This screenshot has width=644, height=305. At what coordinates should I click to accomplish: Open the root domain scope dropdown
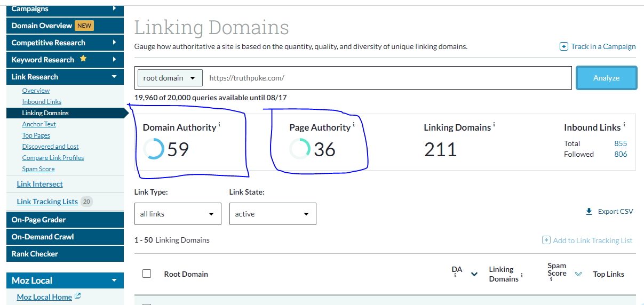[170, 78]
